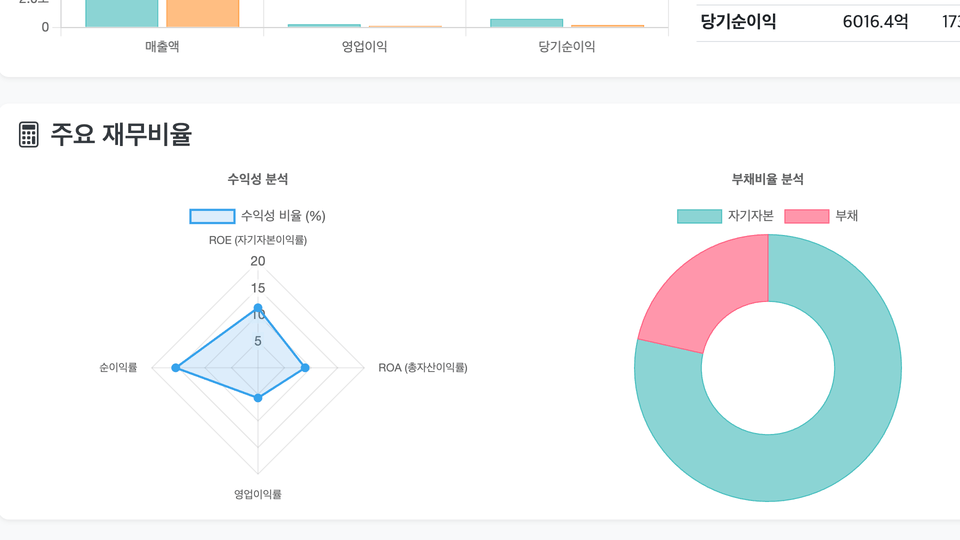Click the 순이익률 data point on radar chart
This screenshot has height=540, width=960.
[x=176, y=368]
